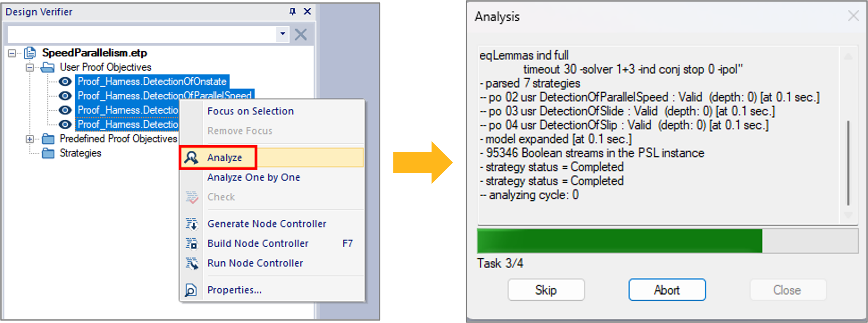
Task: Click the SpeedParallelism.etp document icon
Action: click(x=30, y=53)
